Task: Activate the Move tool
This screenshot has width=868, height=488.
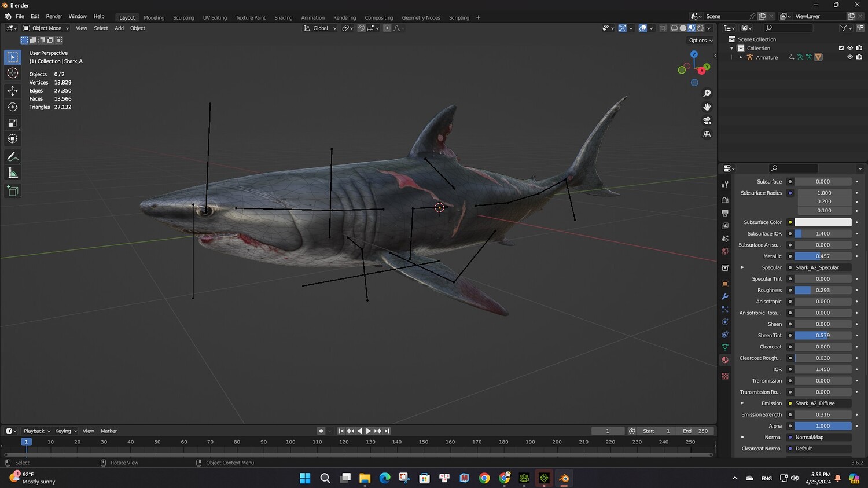Action: (13, 90)
